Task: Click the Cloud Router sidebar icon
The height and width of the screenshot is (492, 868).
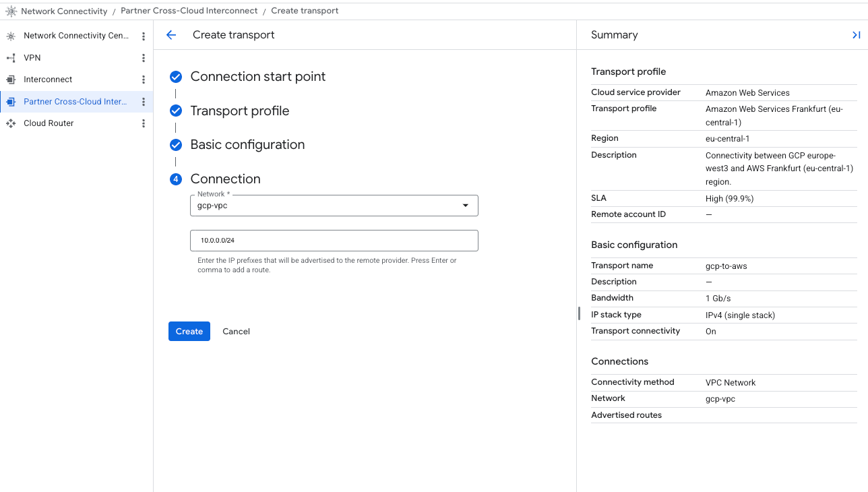Action: tap(11, 123)
